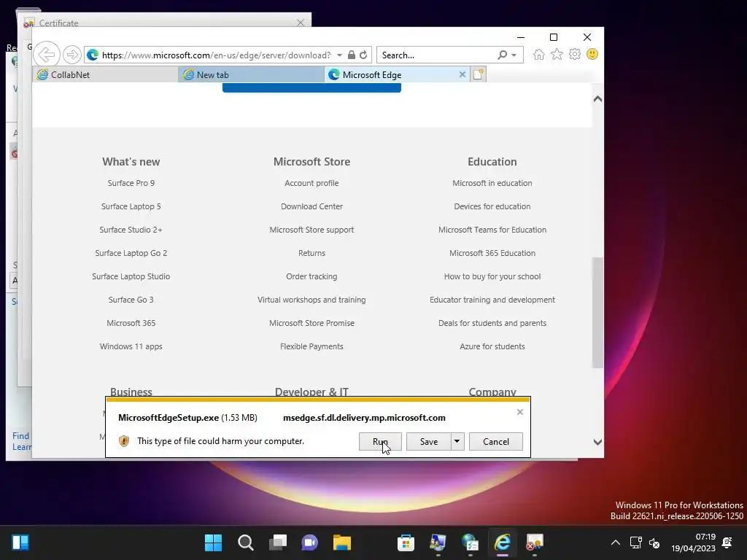The width and height of the screenshot is (747, 560).
Task: Close the Microsoft Edge tab
Action: click(462, 75)
